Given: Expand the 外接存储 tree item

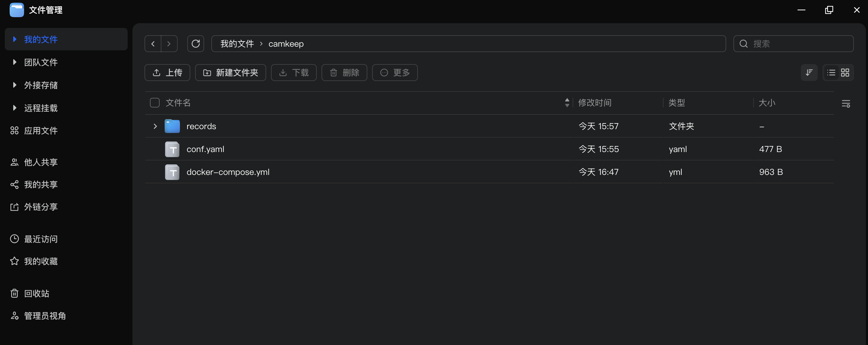Looking at the screenshot, I should coord(14,85).
